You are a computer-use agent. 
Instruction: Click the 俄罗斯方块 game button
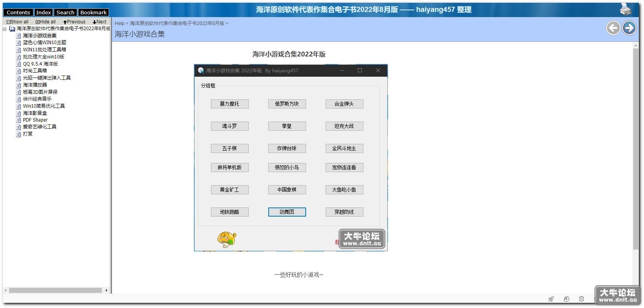[287, 104]
